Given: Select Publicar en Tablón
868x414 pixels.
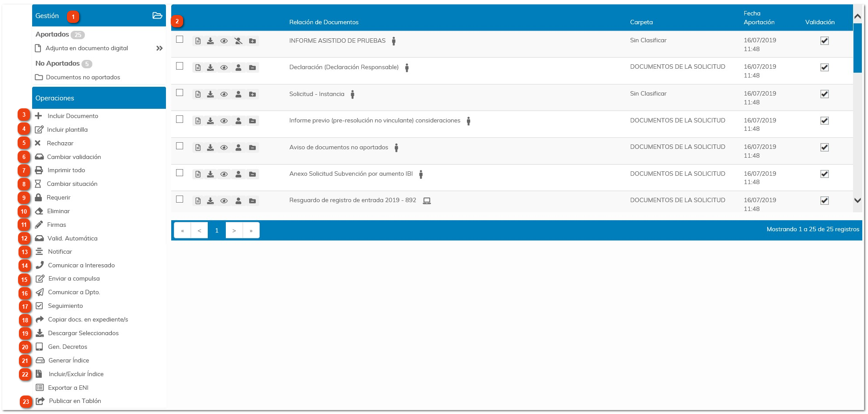Looking at the screenshot, I should pyautogui.click(x=74, y=401).
